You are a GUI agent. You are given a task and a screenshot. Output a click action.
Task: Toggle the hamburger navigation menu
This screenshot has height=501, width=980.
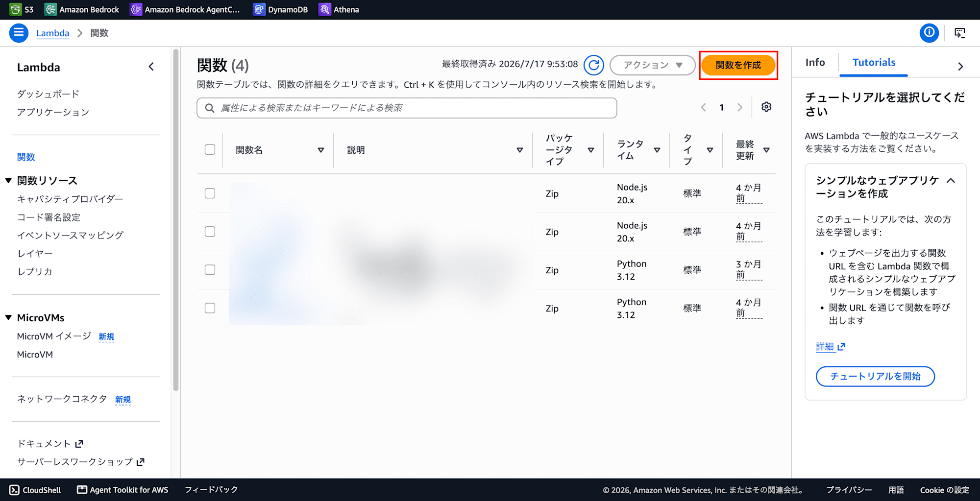(x=19, y=33)
